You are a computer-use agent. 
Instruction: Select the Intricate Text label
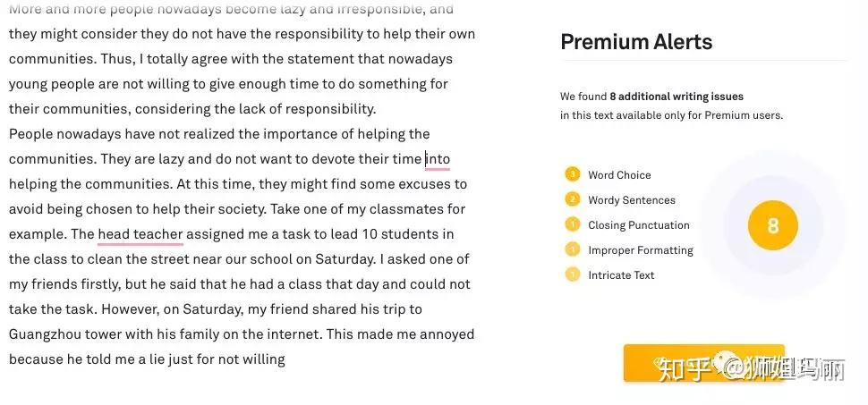pyautogui.click(x=621, y=275)
